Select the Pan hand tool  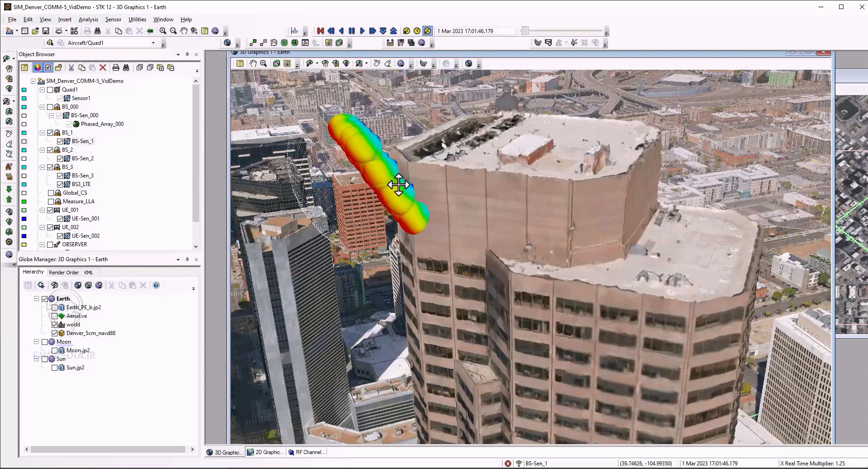click(x=183, y=30)
